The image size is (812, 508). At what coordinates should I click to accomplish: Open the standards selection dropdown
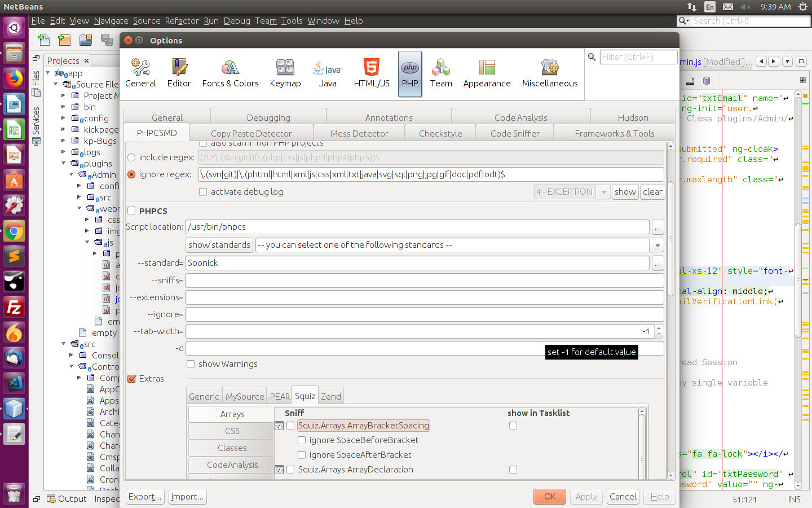[657, 245]
